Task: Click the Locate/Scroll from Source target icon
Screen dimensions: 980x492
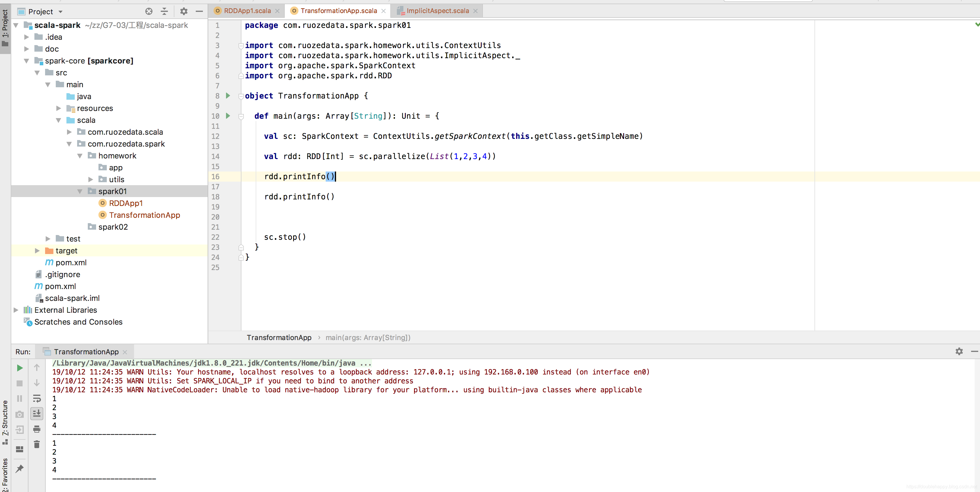Action: (149, 11)
